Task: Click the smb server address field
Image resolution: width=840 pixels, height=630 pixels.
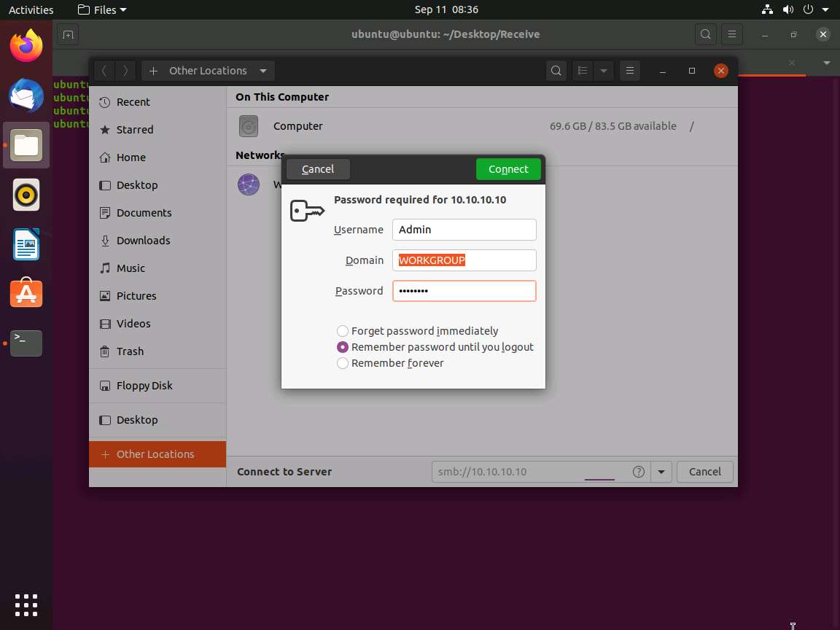Action: pyautogui.click(x=541, y=472)
